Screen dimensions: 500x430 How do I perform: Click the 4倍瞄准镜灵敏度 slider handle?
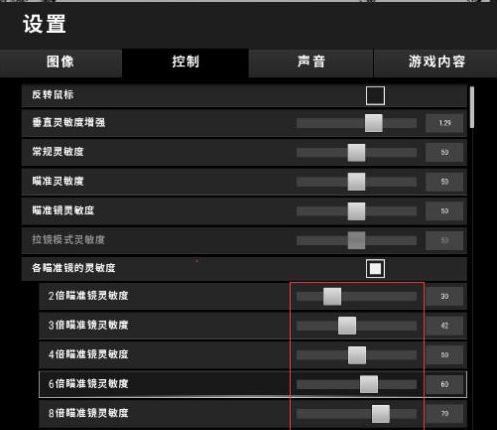(x=357, y=355)
